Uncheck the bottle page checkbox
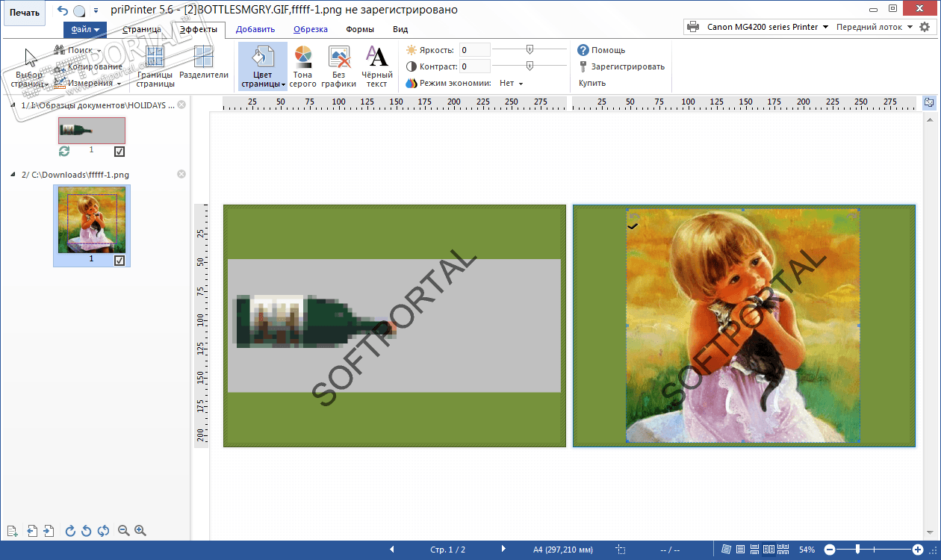Image resolution: width=941 pixels, height=560 pixels. tap(119, 152)
